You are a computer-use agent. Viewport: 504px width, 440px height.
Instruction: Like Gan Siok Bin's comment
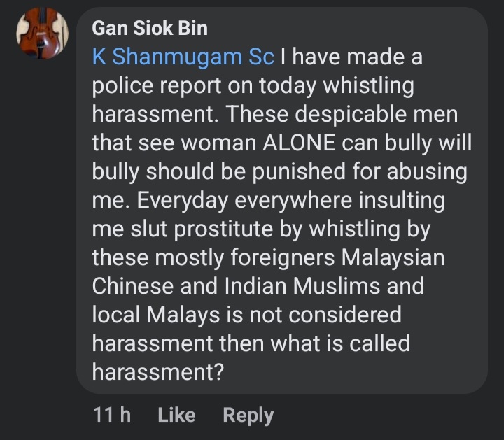click(176, 415)
